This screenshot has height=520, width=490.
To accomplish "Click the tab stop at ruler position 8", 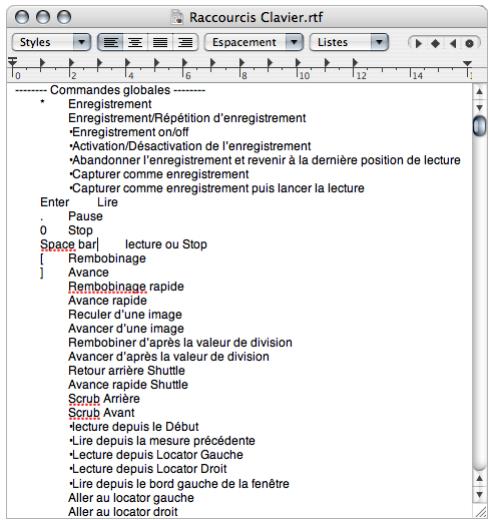I will tap(242, 63).
